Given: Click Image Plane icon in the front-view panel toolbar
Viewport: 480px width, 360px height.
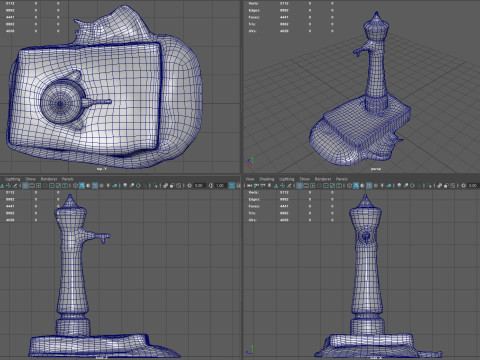Looking at the screenshot, I should pos(276,185).
